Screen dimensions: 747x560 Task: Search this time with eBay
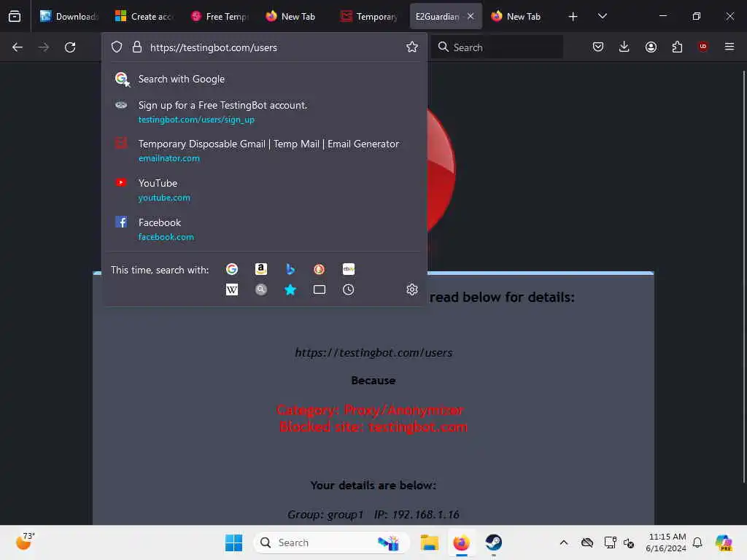tap(349, 270)
